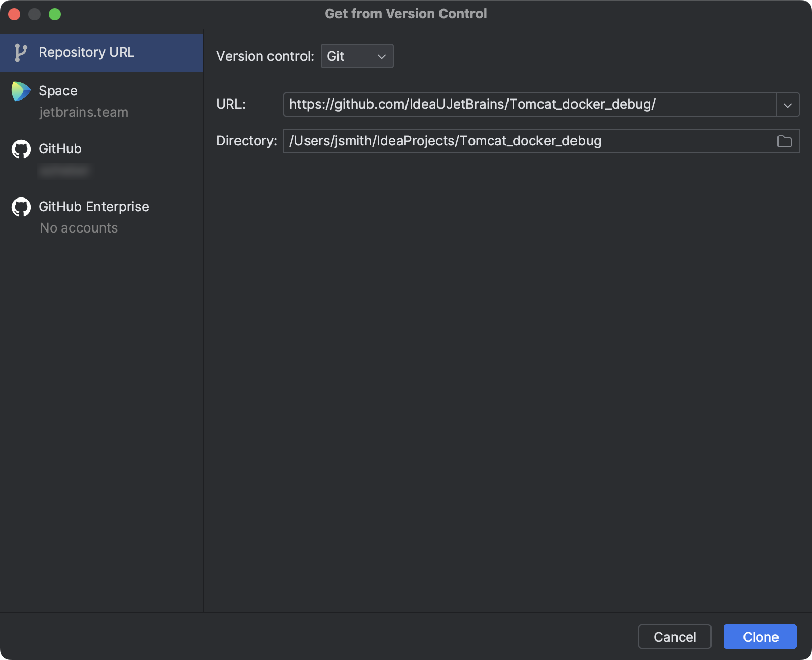Click the jetbrains.team account label

click(x=84, y=112)
